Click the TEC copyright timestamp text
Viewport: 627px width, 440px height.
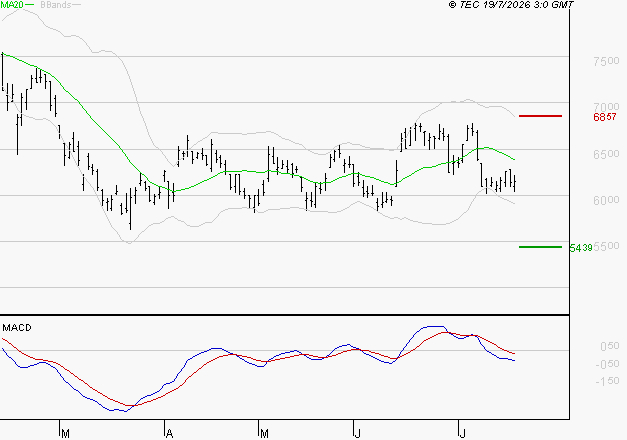point(511,5)
